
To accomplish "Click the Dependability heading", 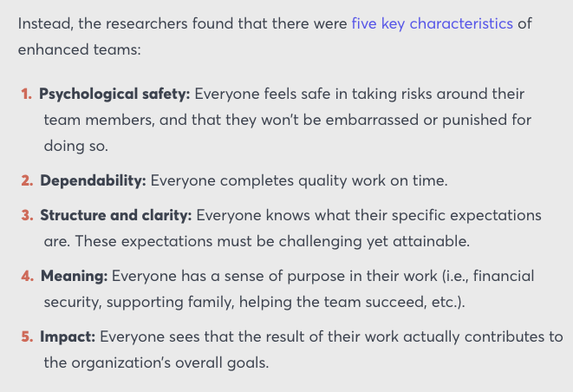I will pos(93,180).
